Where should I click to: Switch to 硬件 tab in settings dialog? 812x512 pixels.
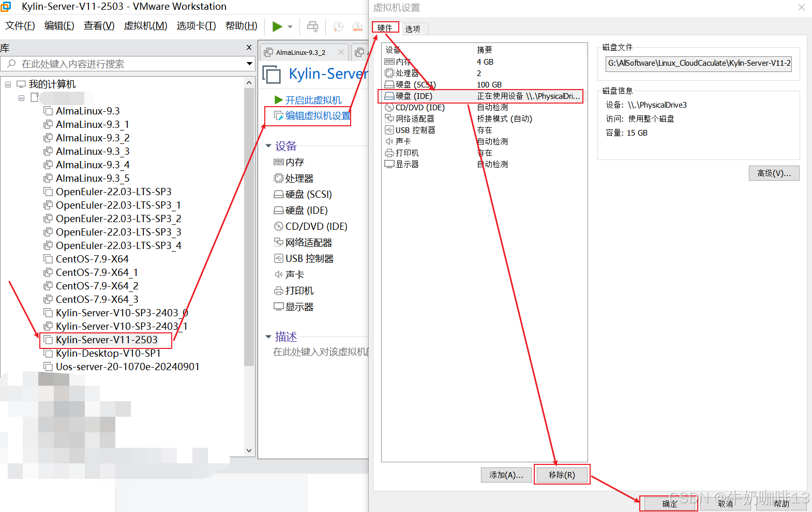tap(385, 28)
